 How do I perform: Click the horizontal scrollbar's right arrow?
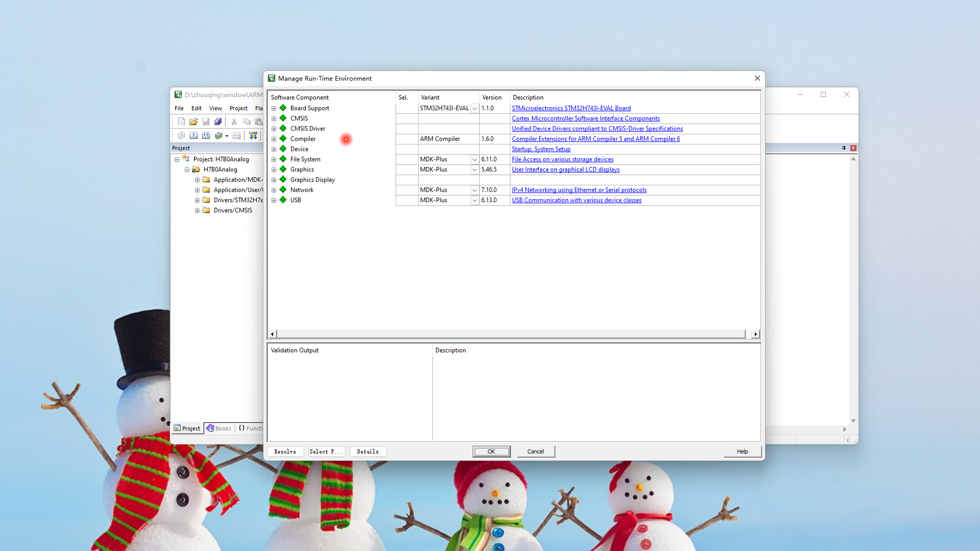pyautogui.click(x=755, y=334)
